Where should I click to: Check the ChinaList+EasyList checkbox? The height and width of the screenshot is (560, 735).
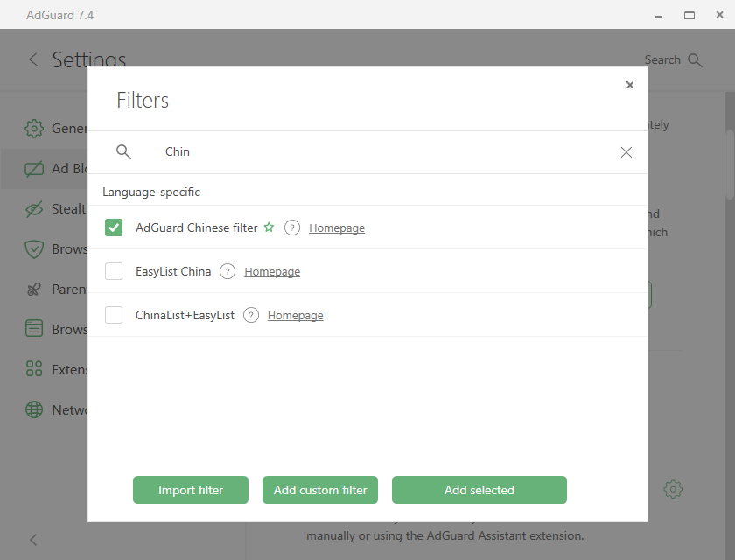pyautogui.click(x=114, y=315)
